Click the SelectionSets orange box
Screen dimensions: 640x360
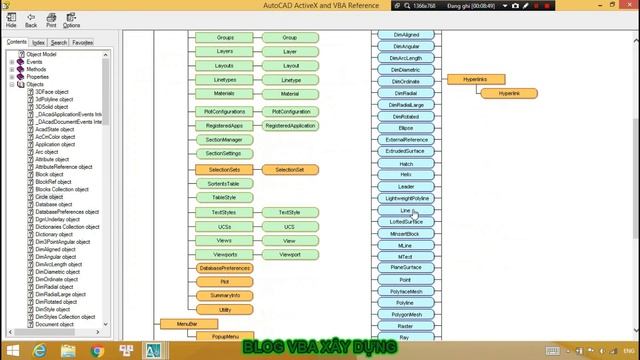tap(224, 170)
